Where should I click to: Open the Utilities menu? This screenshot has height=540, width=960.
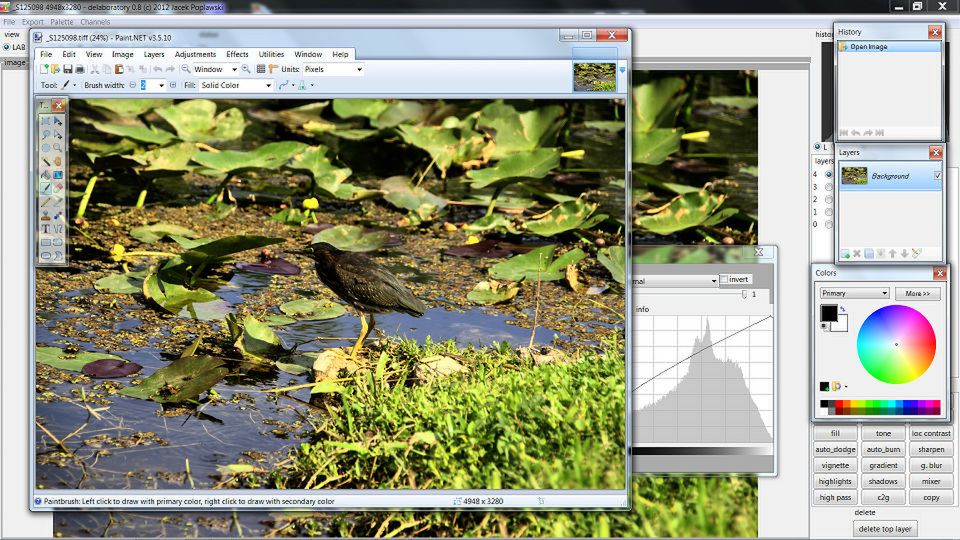pos(271,54)
